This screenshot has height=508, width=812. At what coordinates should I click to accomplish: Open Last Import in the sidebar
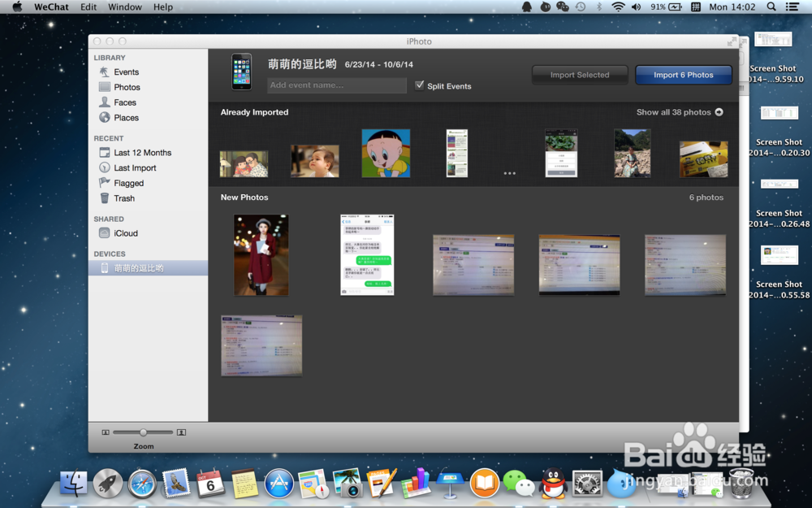point(135,168)
